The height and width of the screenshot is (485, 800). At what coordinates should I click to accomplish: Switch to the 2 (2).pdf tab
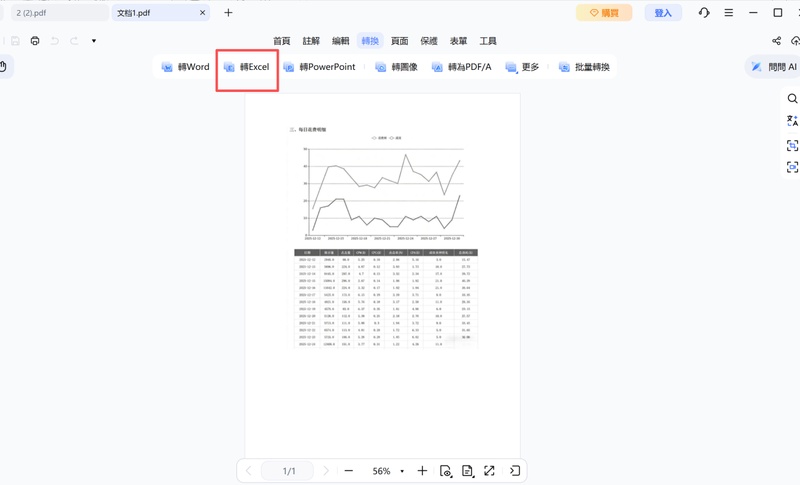(59, 13)
